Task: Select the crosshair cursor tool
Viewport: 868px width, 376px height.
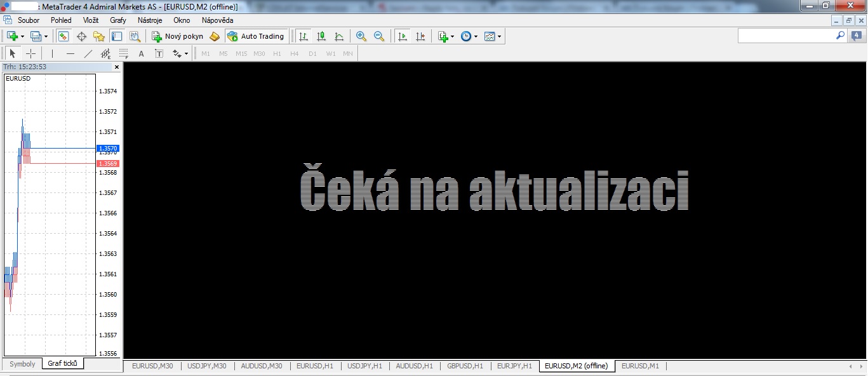Action: (x=30, y=54)
